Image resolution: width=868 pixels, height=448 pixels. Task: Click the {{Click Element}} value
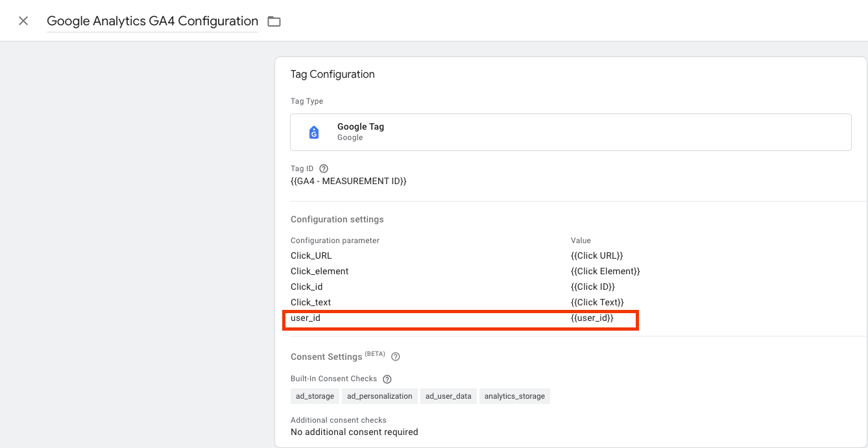click(x=605, y=271)
